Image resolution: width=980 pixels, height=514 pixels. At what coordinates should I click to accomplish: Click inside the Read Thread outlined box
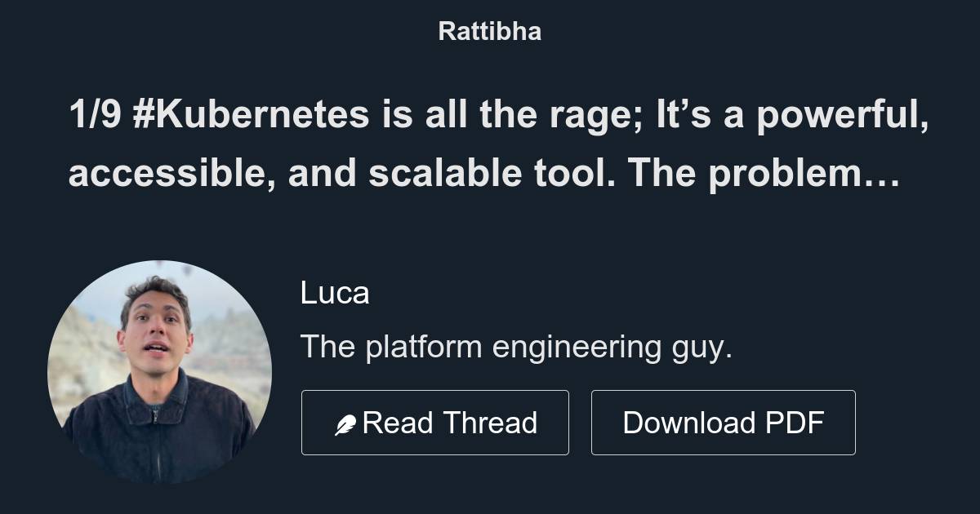click(435, 422)
